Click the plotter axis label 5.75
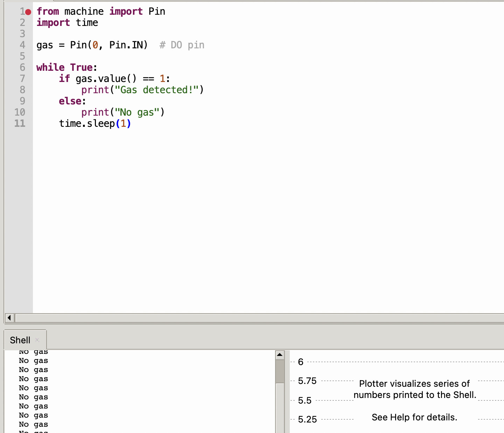Screen dimensions: 504x433 coord(307,381)
